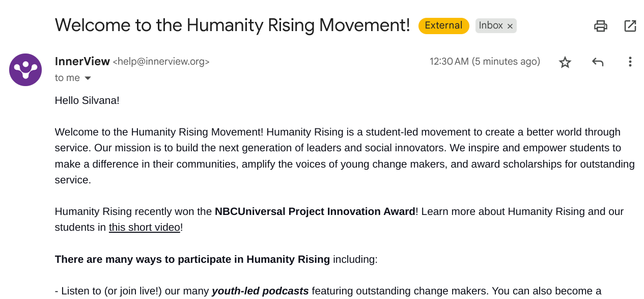Click "NBCUniversal Project Innovation Award" text
Screen dimensions: 644x299
(315, 211)
